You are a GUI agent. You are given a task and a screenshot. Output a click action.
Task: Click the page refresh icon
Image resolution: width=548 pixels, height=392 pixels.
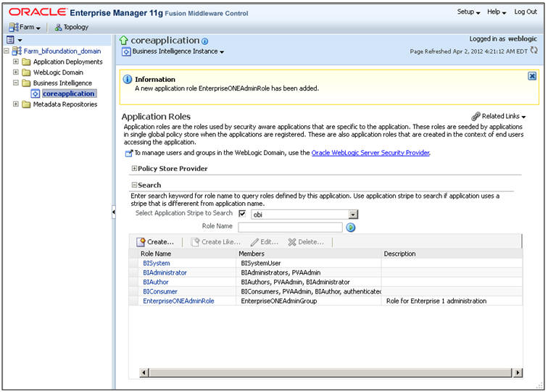534,50
